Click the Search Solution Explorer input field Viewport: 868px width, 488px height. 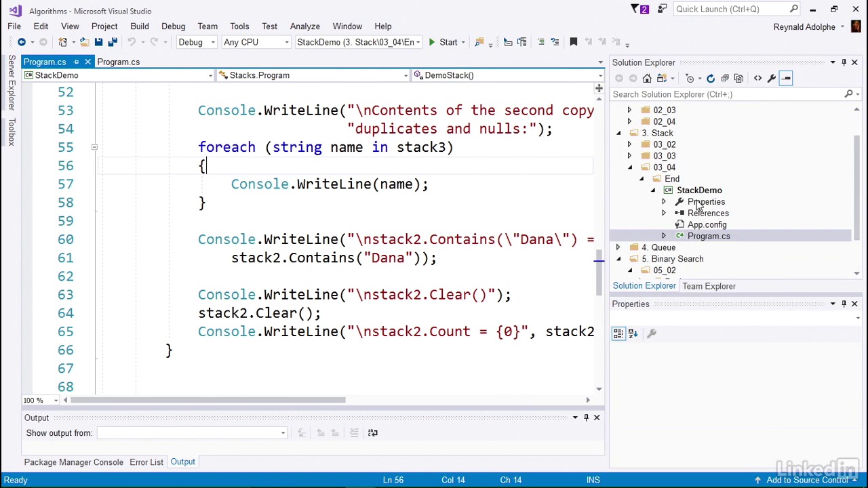tap(727, 94)
